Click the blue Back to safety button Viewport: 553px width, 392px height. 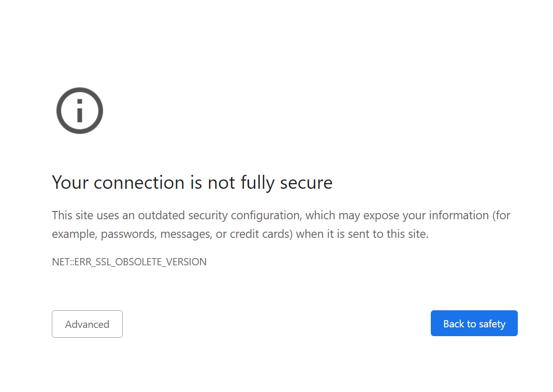pos(474,323)
